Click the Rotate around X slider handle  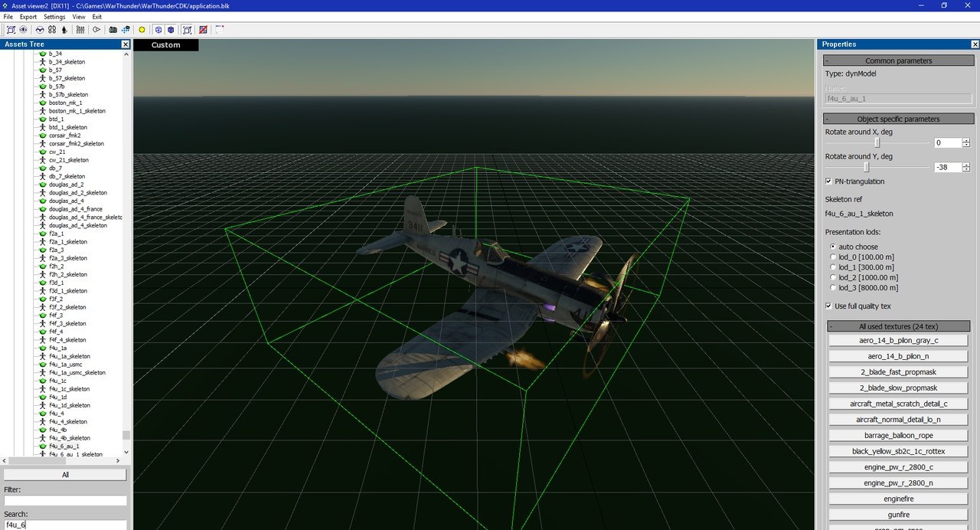pyautogui.click(x=877, y=142)
